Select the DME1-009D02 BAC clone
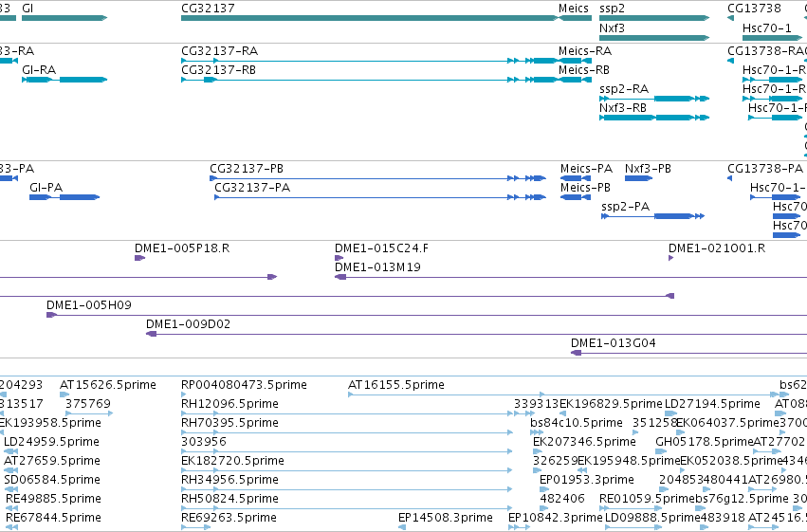This screenshot has height=532, width=807. tap(477, 335)
